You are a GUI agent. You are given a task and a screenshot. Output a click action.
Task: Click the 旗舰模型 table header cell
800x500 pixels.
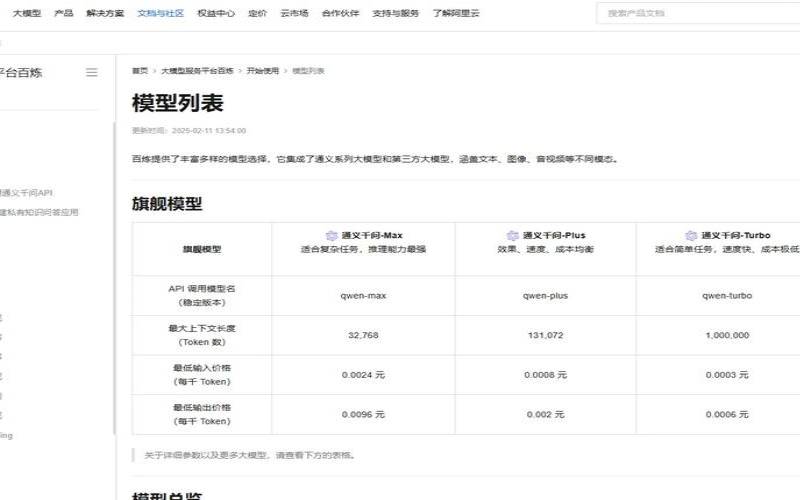(202, 249)
